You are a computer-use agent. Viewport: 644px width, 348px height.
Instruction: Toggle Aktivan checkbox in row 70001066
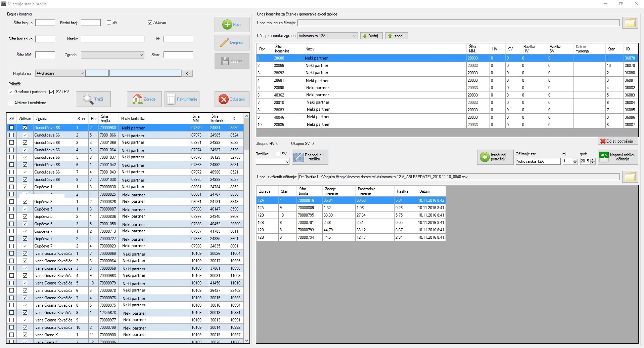pyautogui.click(x=25, y=135)
